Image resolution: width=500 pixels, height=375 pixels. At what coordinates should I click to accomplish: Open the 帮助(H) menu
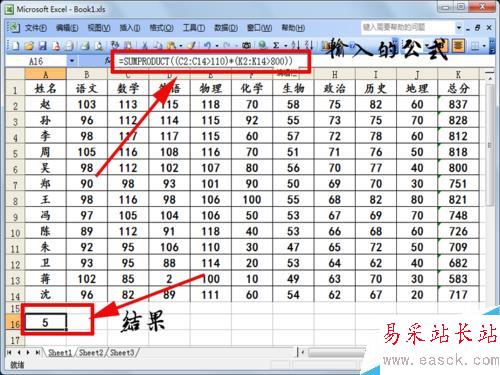293,28
